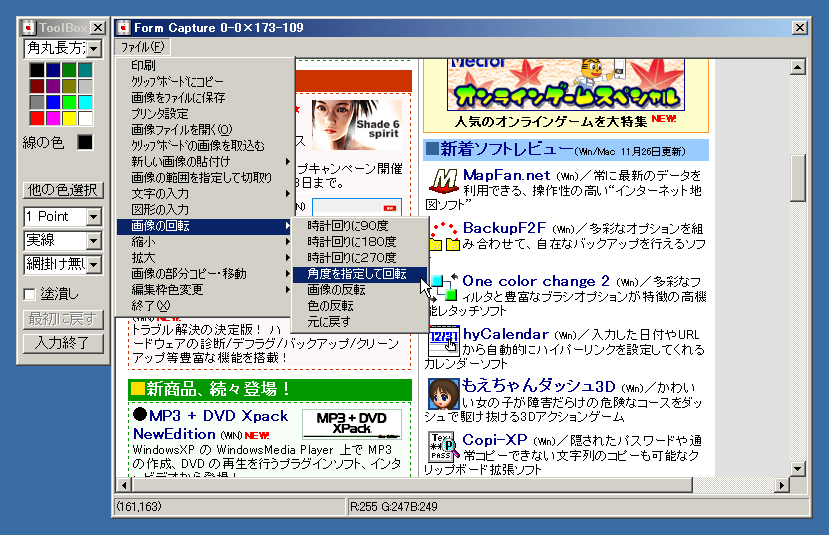Open the 角丸長方 shape dropdown
This screenshot has width=829, height=535.
94,49
